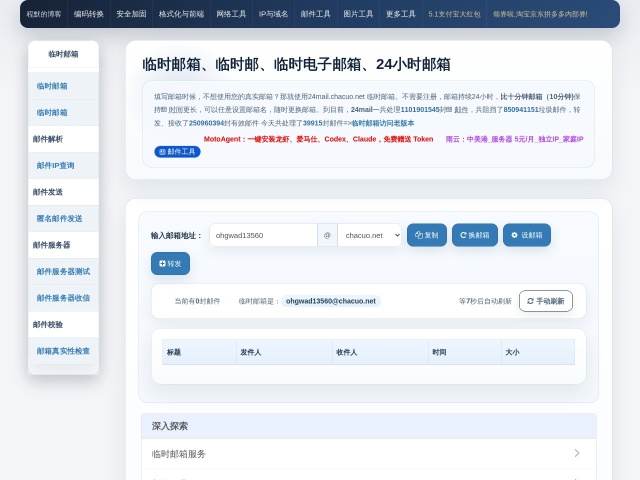This screenshot has height=480, width=640.
Task: Click the refresh icon on 换邮箱 button
Action: 463,235
